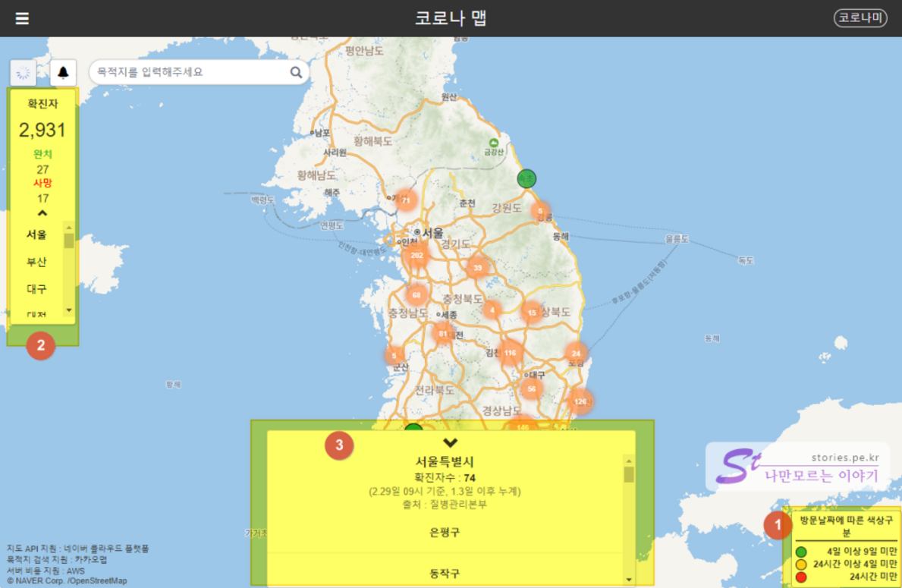The width and height of the screenshot is (902, 588).
Task: Click the notification bell icon
Action: tap(63, 73)
